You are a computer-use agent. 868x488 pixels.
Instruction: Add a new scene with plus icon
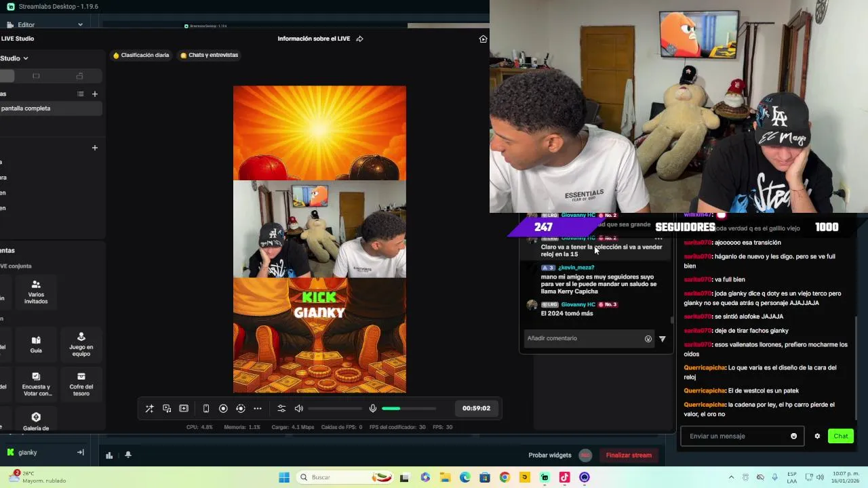click(95, 94)
